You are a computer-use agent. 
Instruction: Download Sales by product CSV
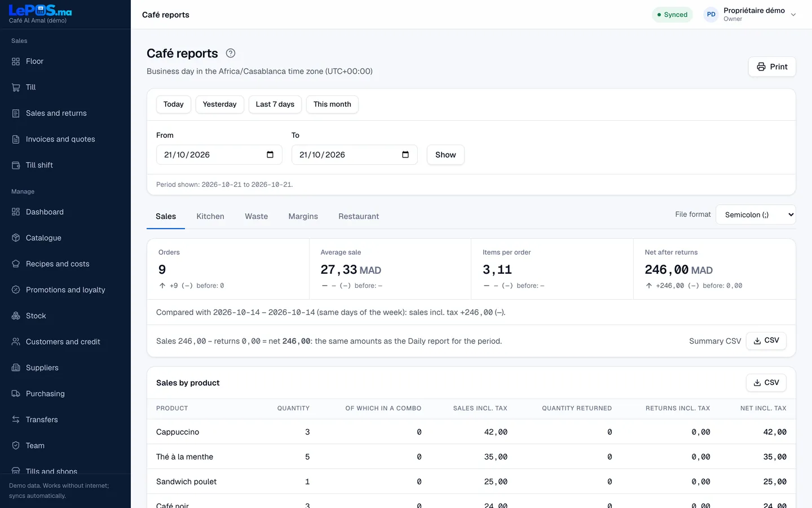click(x=766, y=383)
